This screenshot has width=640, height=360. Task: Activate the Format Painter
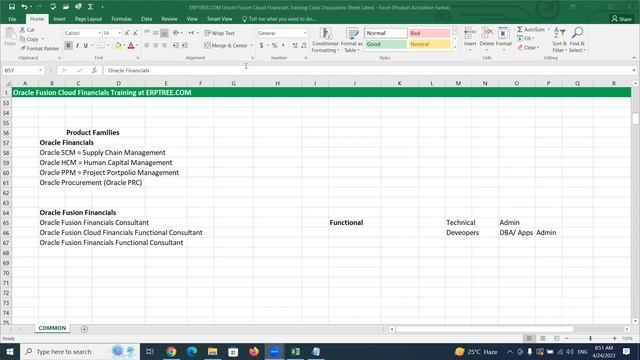pyautogui.click(x=40, y=48)
